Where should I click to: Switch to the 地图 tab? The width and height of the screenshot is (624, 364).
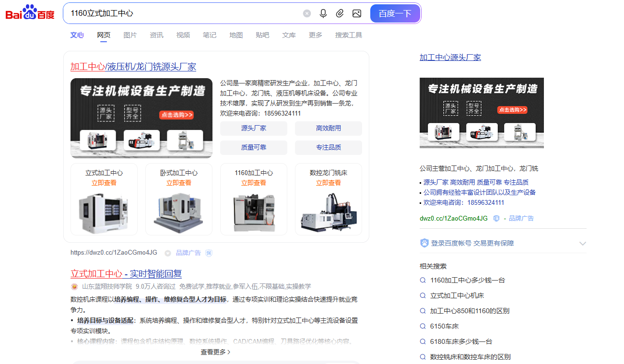point(236,35)
